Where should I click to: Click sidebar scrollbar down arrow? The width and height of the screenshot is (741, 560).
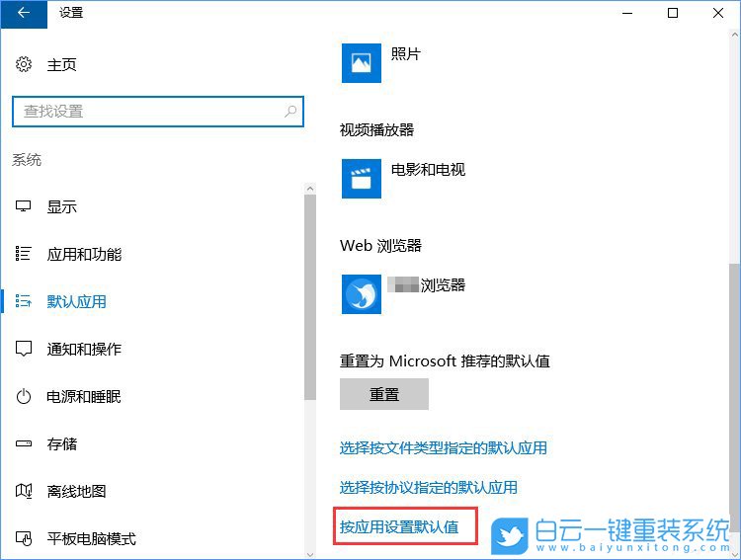310,555
